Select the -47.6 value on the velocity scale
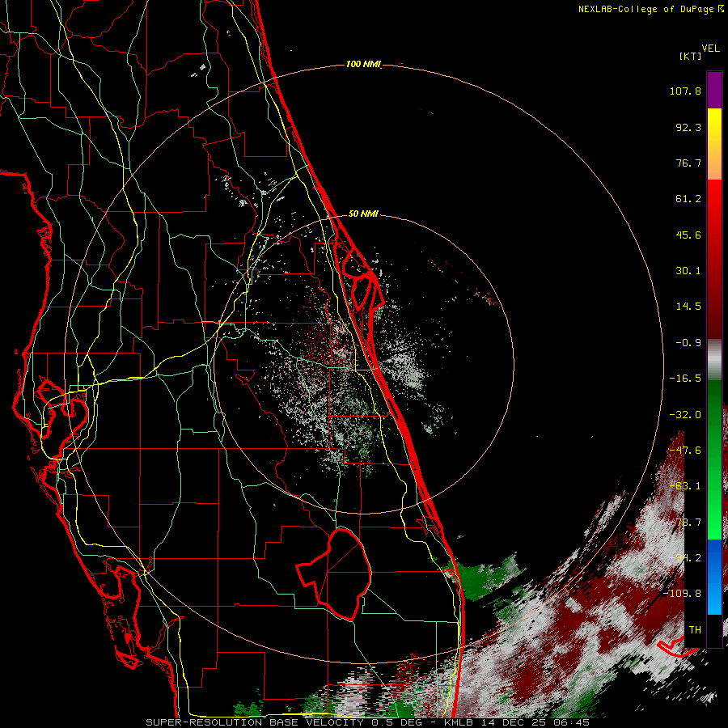This screenshot has height=728, width=728. (685, 451)
